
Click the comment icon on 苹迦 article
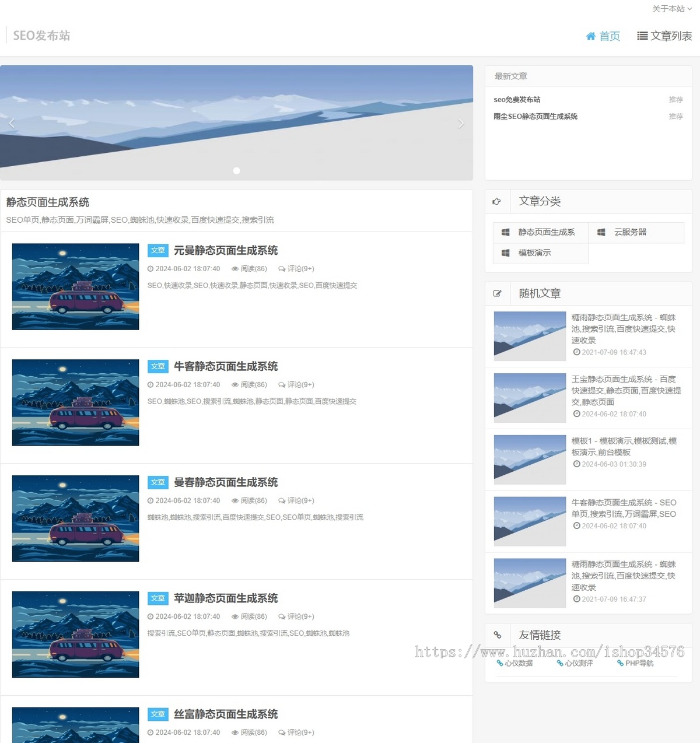282,617
